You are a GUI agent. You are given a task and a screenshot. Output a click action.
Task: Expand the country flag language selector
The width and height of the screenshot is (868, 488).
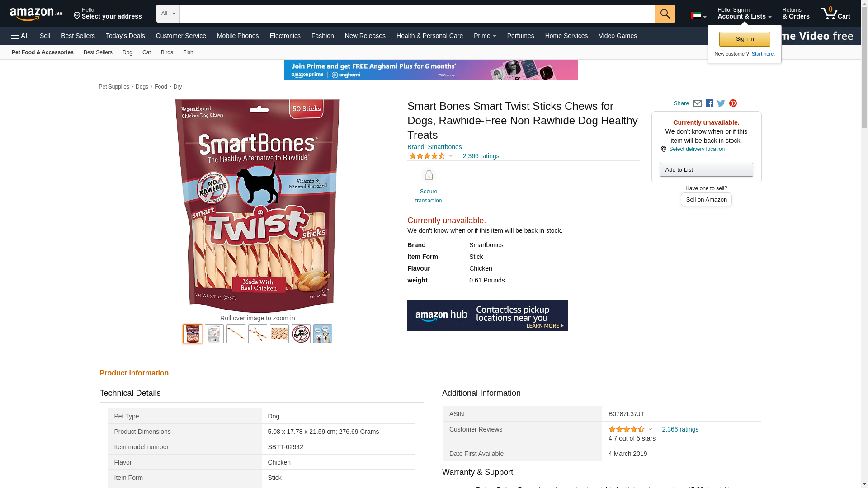[x=698, y=16]
